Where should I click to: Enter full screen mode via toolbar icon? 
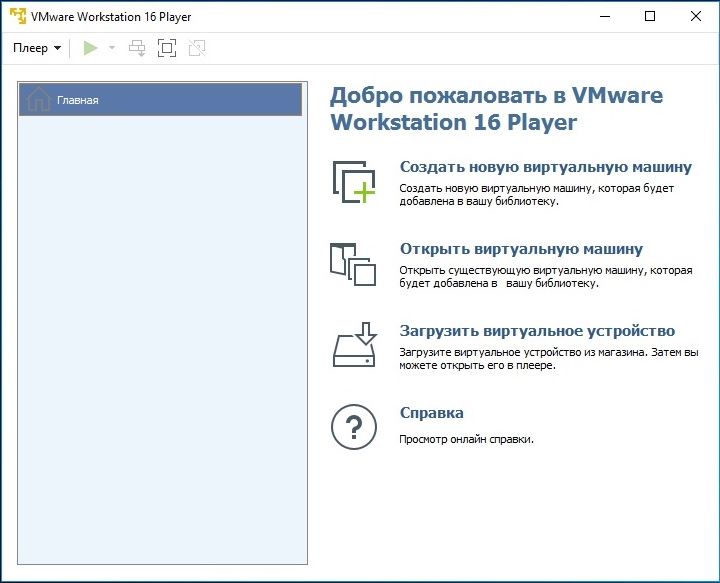(167, 48)
